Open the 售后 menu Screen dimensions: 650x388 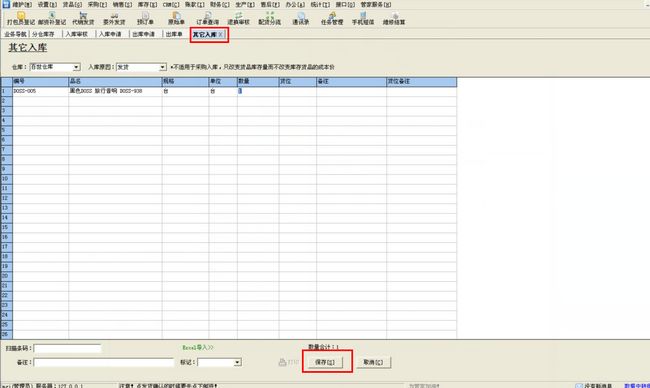pos(270,5)
